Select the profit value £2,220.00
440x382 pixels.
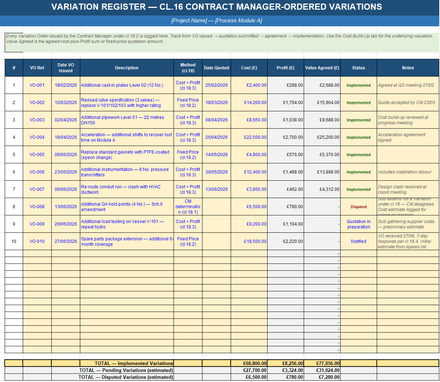(286, 241)
